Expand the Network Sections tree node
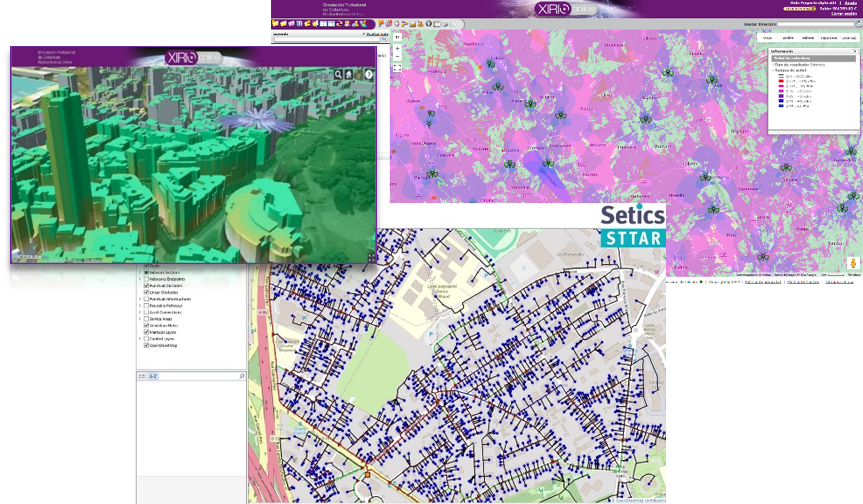 [140, 273]
